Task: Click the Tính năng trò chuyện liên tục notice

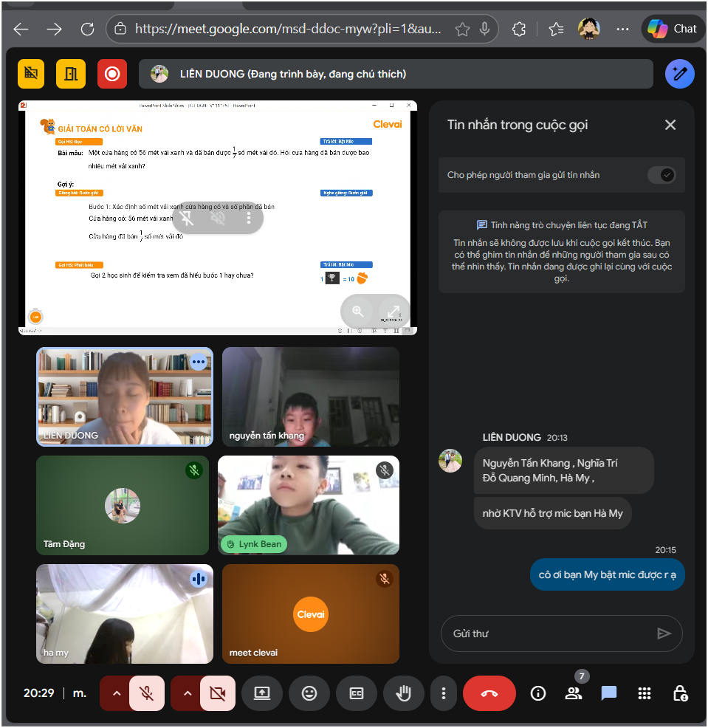Action: click(x=562, y=252)
